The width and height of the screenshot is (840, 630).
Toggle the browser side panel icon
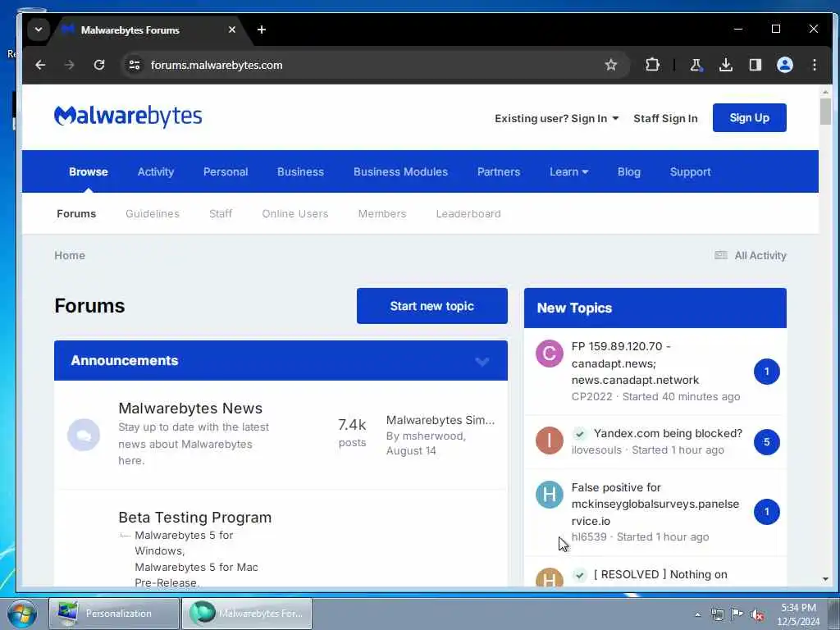[x=756, y=65]
